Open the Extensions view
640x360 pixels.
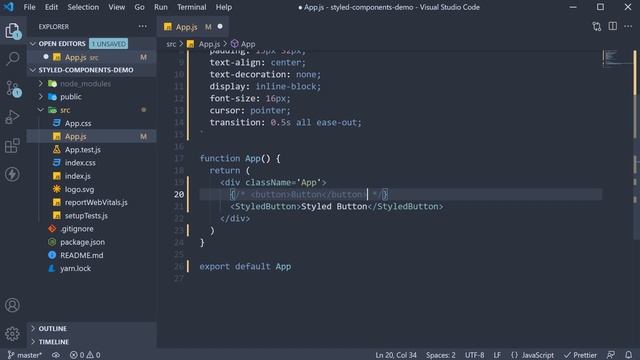point(13,146)
